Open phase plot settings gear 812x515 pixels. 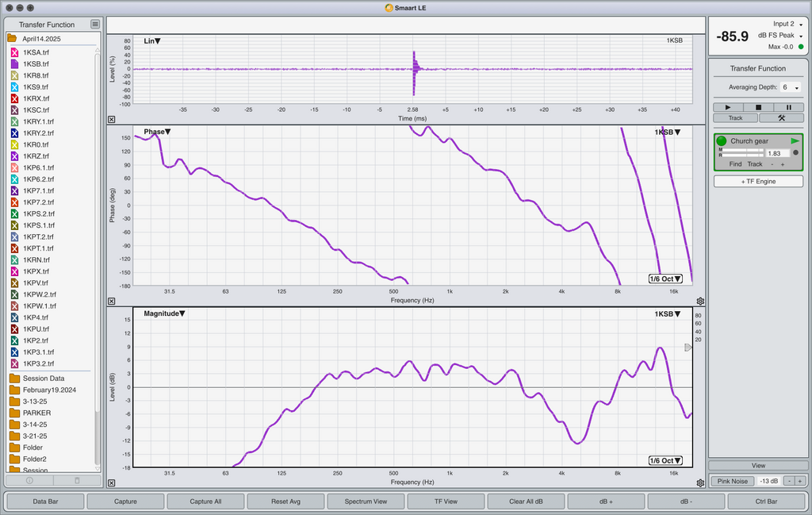(x=700, y=301)
